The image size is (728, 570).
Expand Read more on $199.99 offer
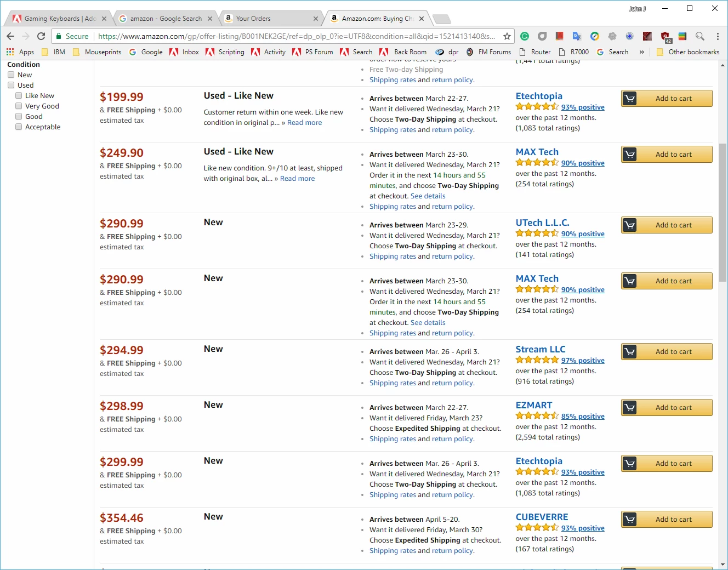(304, 123)
